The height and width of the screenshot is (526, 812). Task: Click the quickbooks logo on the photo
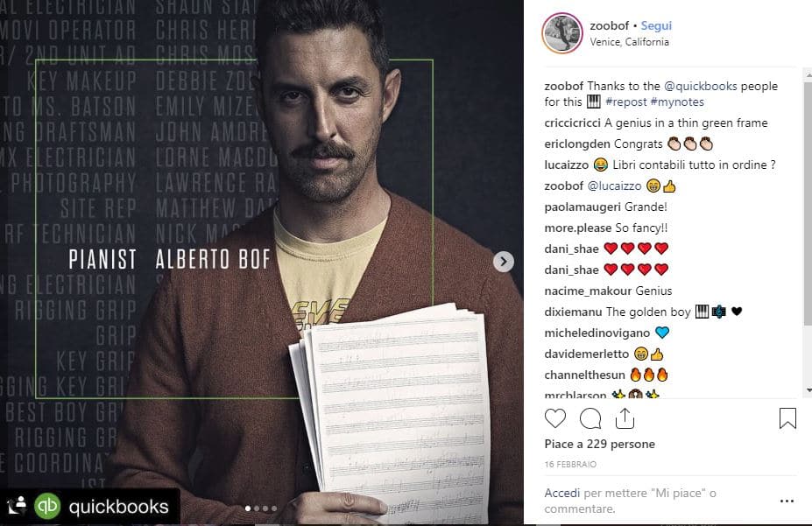[47, 506]
